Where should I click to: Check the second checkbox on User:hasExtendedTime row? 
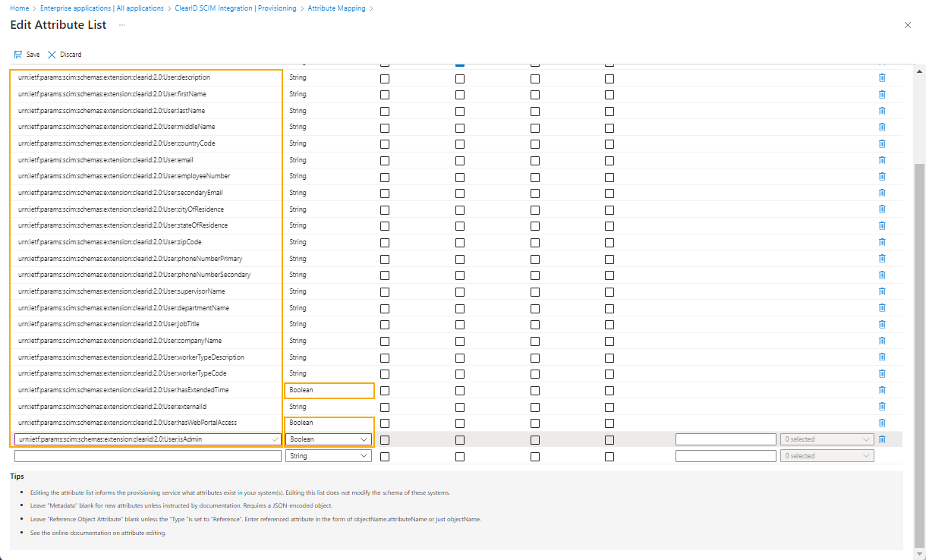tap(459, 390)
